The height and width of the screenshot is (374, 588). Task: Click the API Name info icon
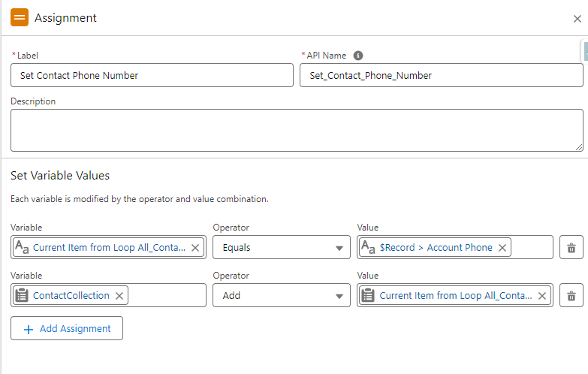[358, 56]
